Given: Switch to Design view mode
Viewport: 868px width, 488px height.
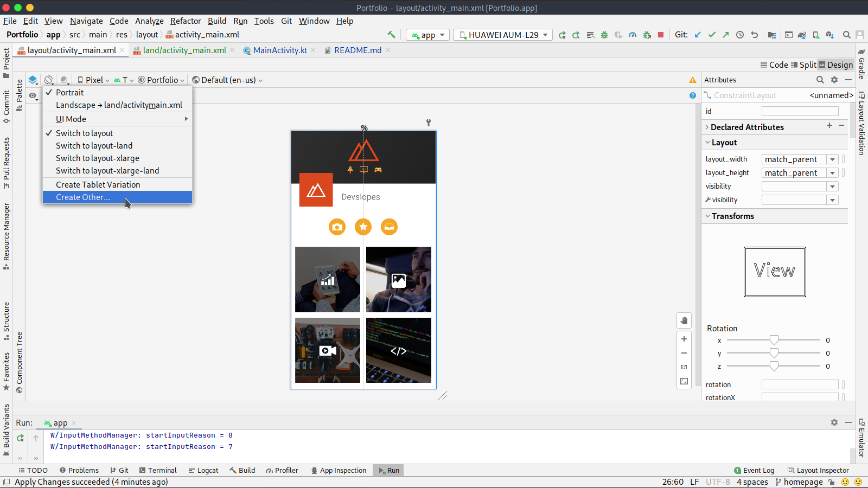Looking at the screenshot, I should tap(835, 65).
